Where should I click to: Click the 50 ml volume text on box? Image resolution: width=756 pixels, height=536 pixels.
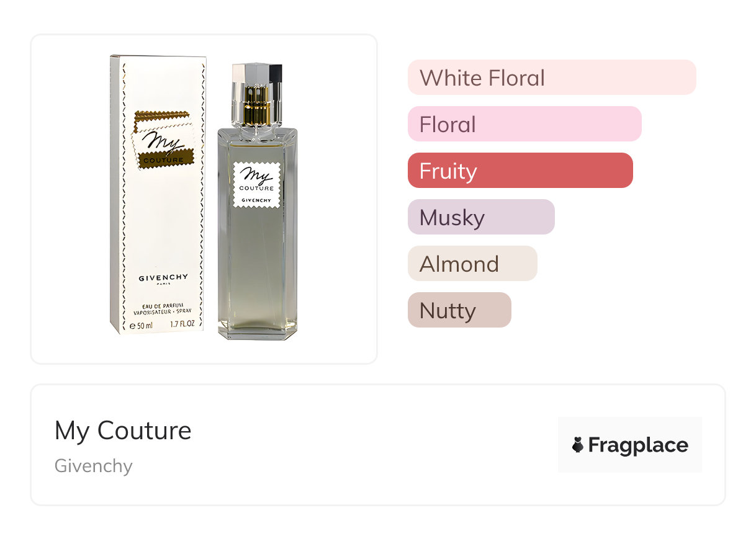pos(141,325)
